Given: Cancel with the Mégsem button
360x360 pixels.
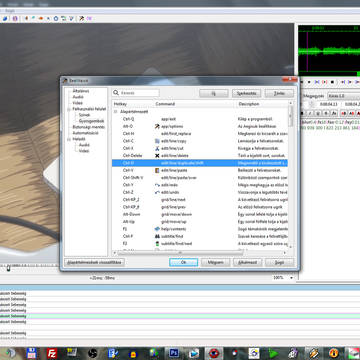Looking at the screenshot, I should click(x=215, y=262).
